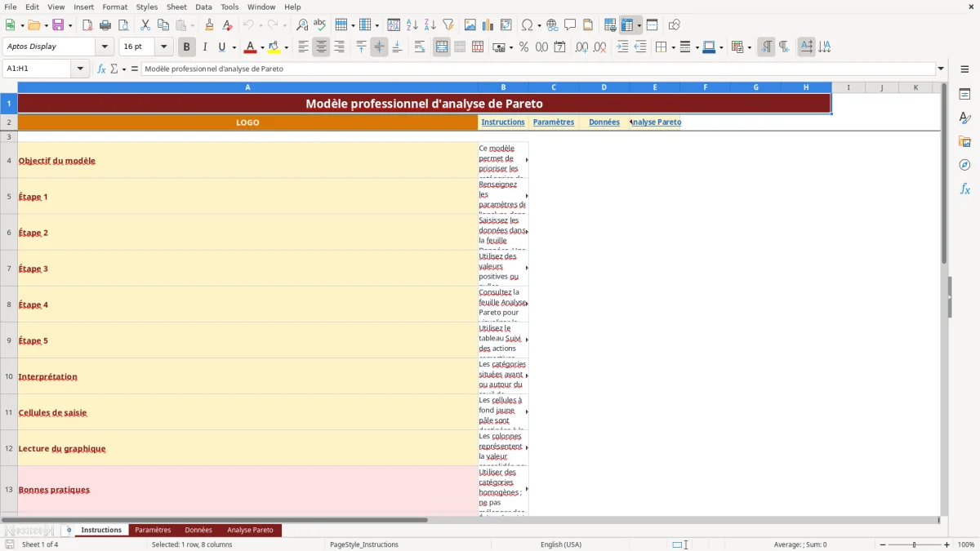This screenshot has height=551, width=980.
Task: Switch to the Paramètres sheet tab
Action: coord(153,531)
